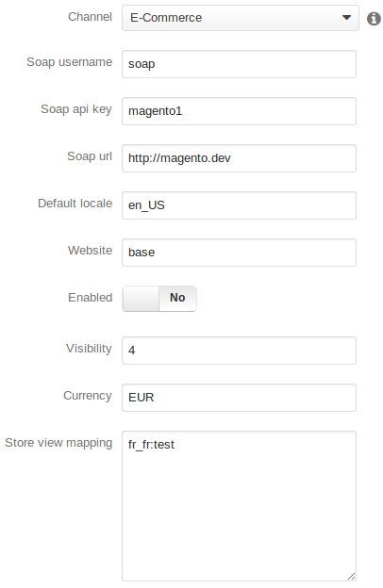Click the Channel field label
Screen dimensions: 383x588
pyautogui.click(x=90, y=17)
